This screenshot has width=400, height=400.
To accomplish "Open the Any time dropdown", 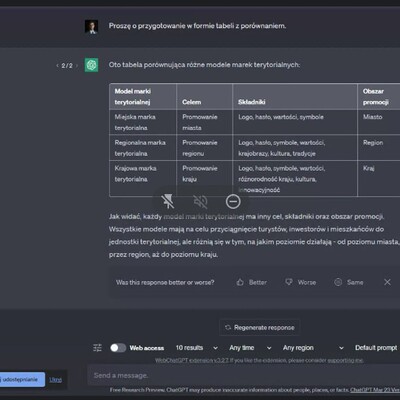I will (250, 348).
